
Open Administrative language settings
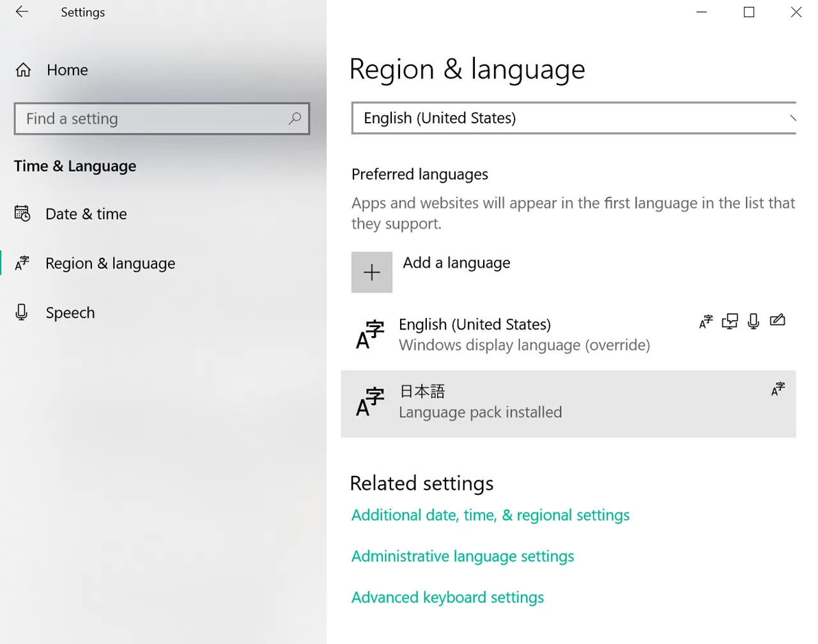pyautogui.click(x=462, y=556)
